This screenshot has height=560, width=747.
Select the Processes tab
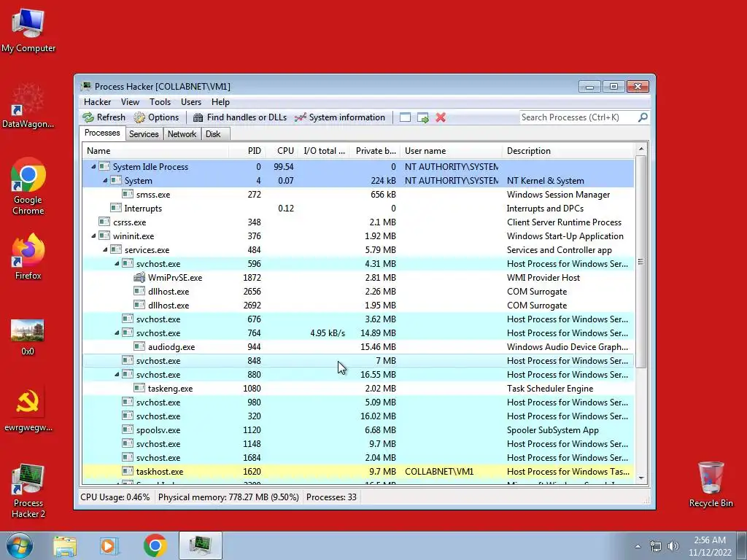(x=102, y=133)
